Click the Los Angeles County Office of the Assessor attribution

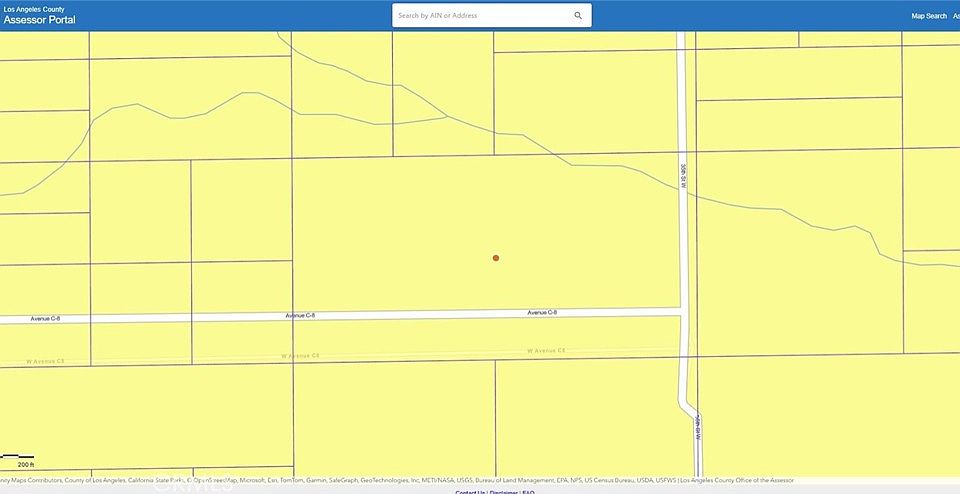click(x=737, y=481)
